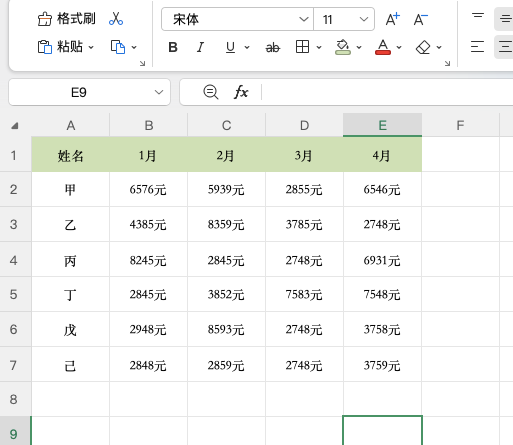513x445 pixels.
Task: Click the Paste (粘贴) button
Action: point(60,47)
